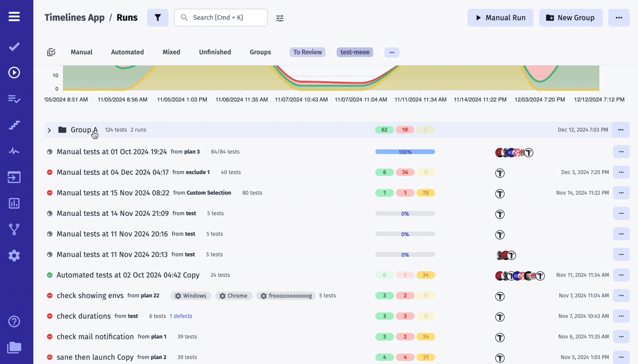The image size is (638, 364).
Task: Open the Help question-mark icon
Action: click(x=14, y=322)
